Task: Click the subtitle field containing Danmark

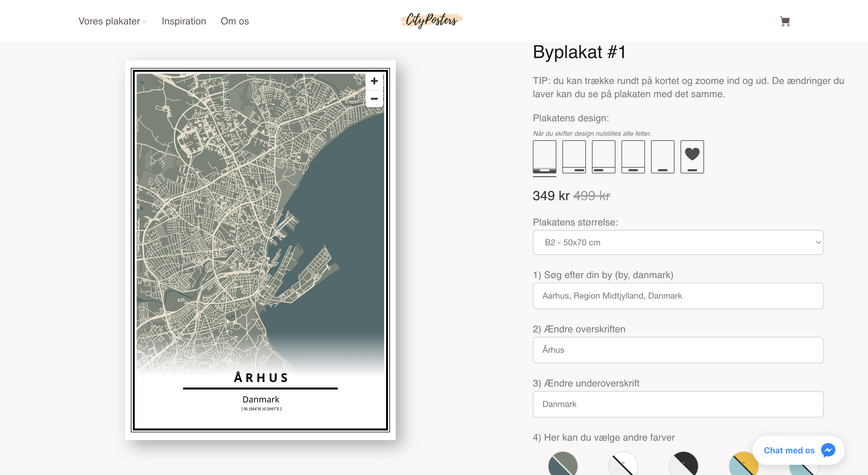Action: coord(678,404)
